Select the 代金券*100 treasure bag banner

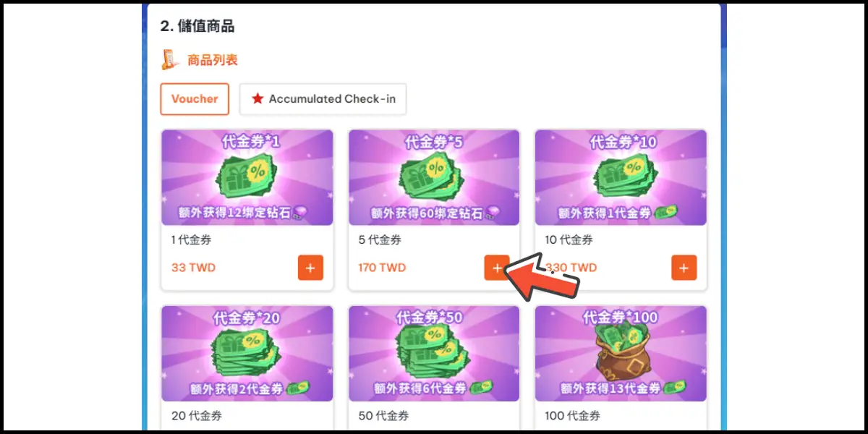click(621, 354)
